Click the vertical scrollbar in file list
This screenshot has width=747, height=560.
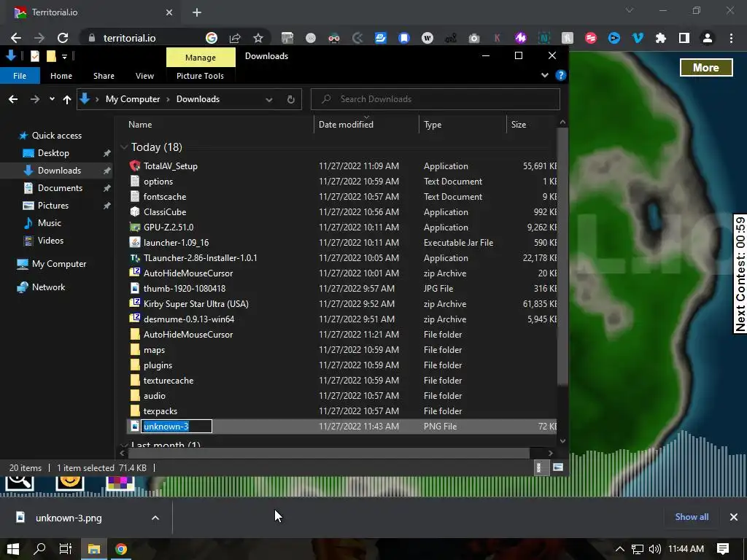(562, 256)
